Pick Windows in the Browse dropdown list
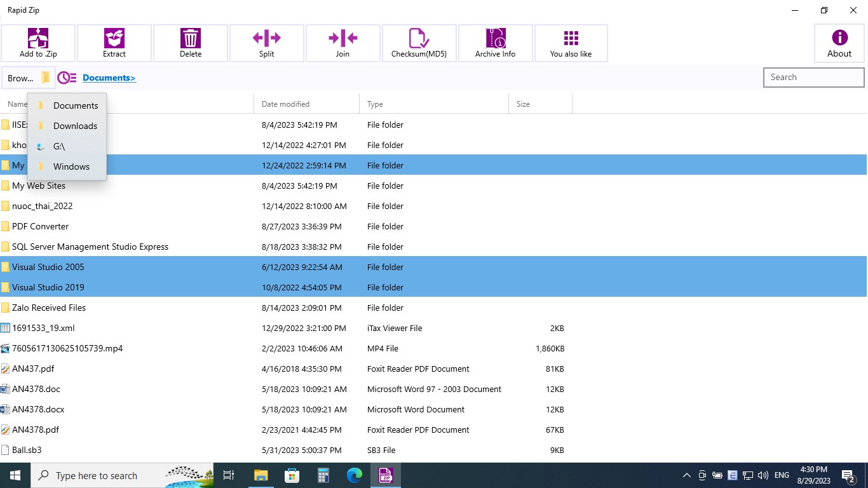This screenshot has width=868, height=488. pos(71,166)
